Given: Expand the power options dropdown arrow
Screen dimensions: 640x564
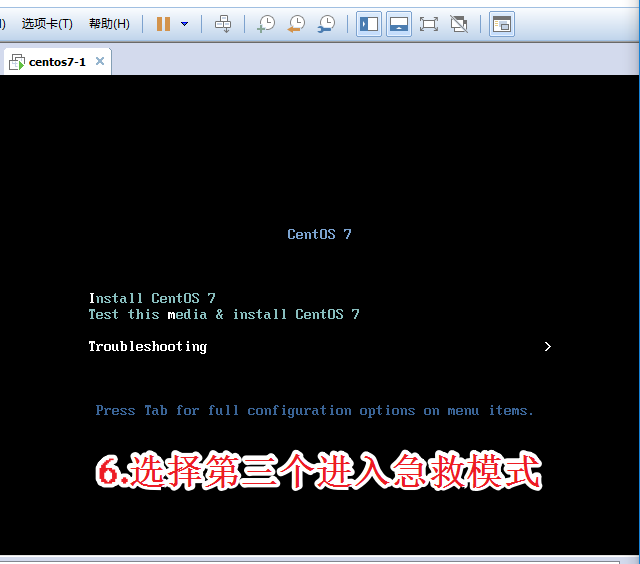Looking at the screenshot, I should point(184,24).
